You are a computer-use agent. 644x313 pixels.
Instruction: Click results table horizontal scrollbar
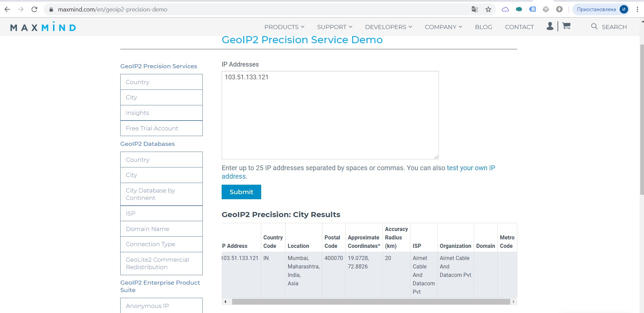(371, 302)
